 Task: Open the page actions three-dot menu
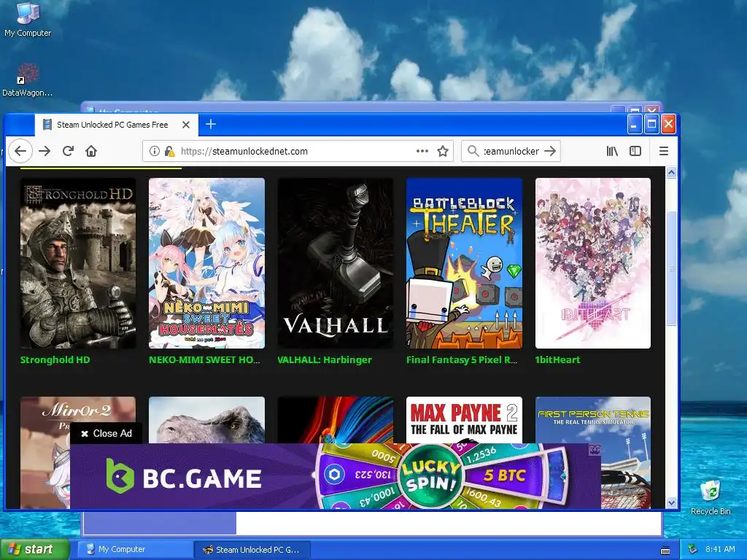tap(422, 151)
